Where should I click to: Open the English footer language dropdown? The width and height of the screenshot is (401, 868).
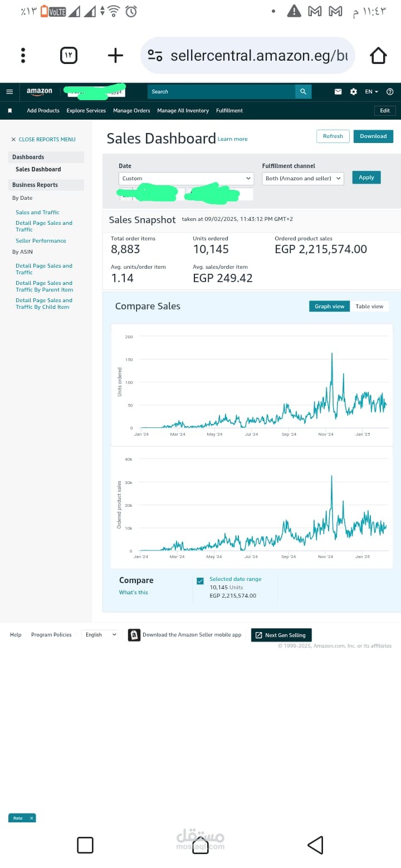tap(101, 635)
